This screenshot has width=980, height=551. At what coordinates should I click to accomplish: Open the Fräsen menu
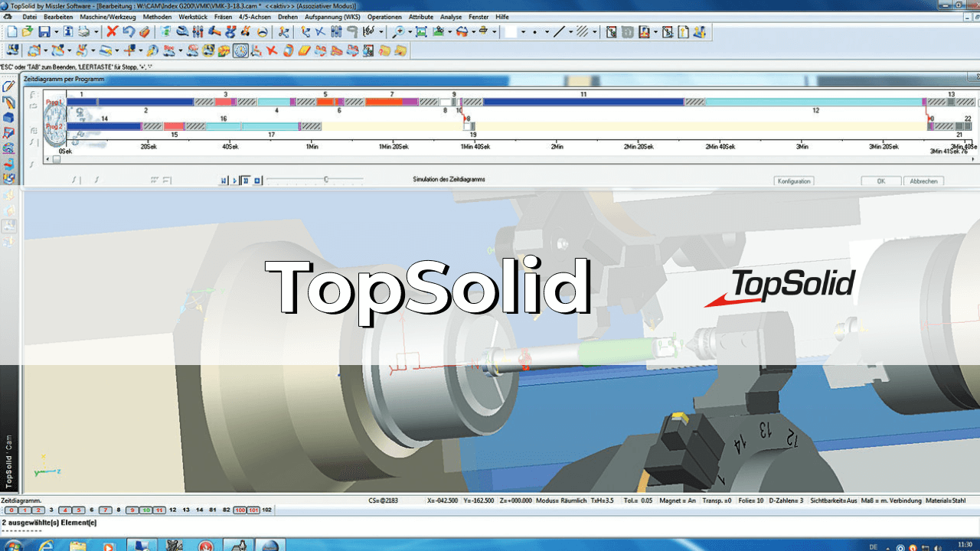point(223,16)
